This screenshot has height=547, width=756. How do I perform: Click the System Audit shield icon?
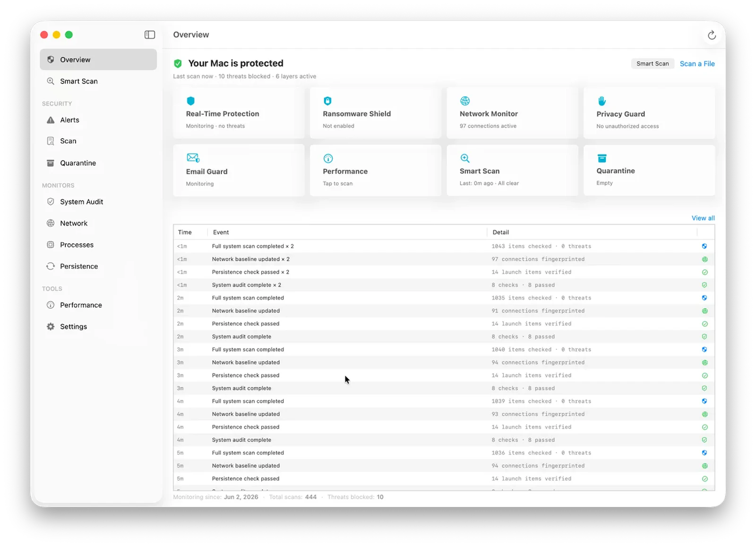coord(51,202)
